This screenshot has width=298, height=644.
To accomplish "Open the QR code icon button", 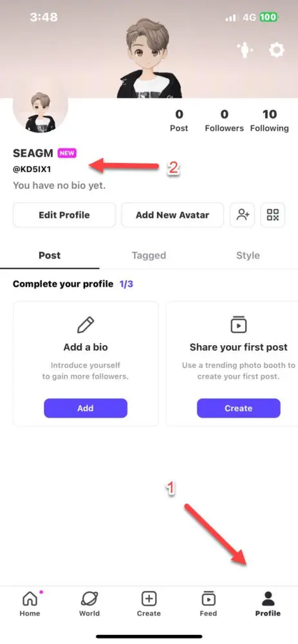I will pyautogui.click(x=273, y=215).
